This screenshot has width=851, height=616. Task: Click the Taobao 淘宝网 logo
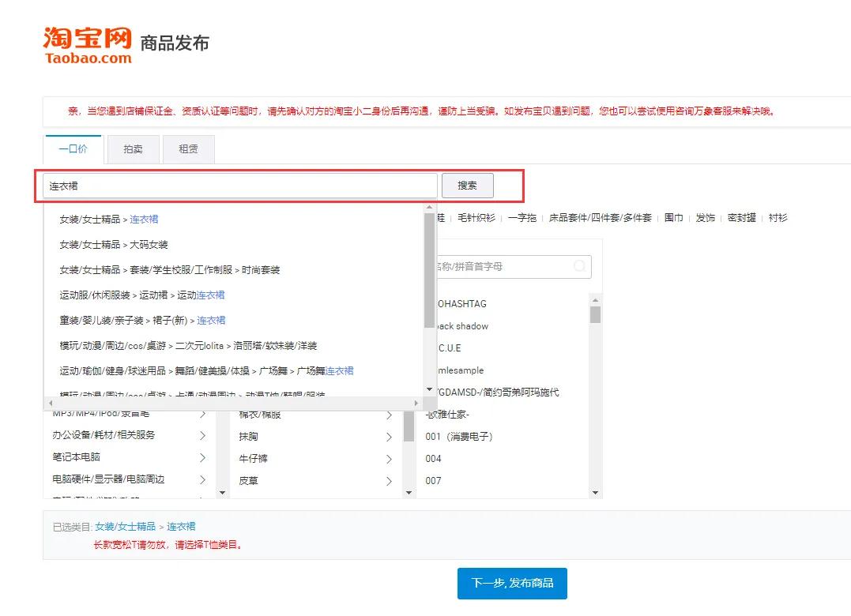(85, 41)
